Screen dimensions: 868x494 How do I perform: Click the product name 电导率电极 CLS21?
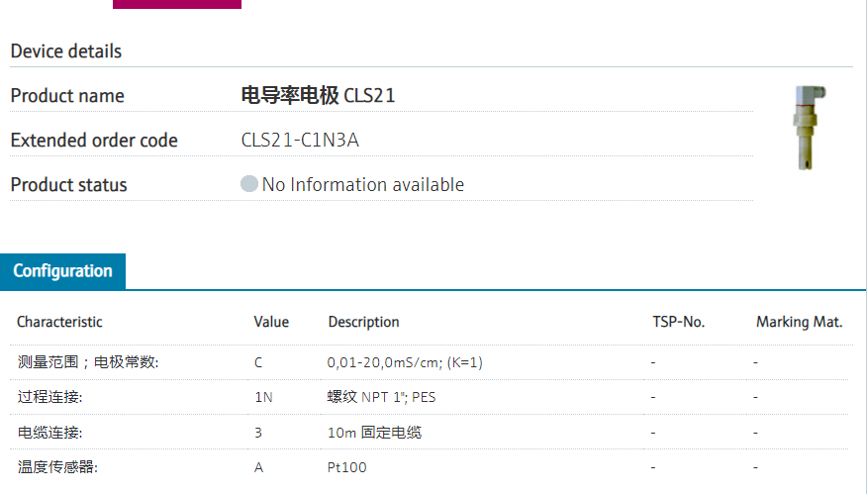coord(318,96)
